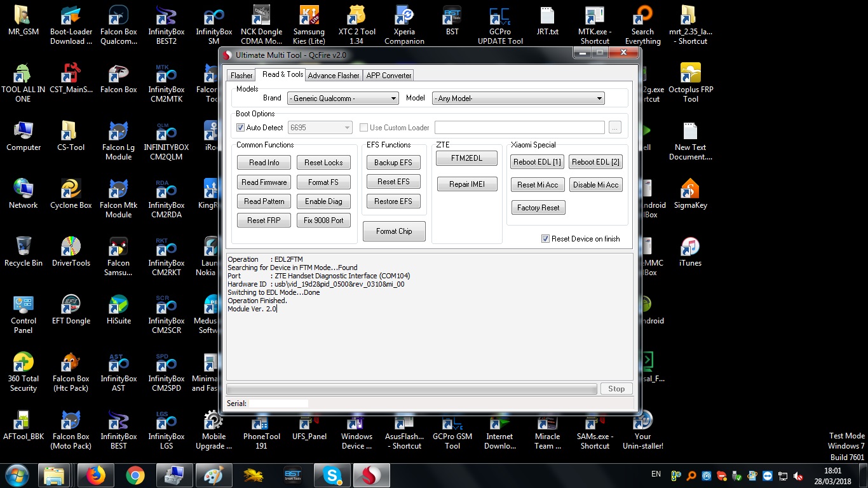Image resolution: width=868 pixels, height=488 pixels.
Task: Switch to APP Converter tab
Action: (389, 76)
